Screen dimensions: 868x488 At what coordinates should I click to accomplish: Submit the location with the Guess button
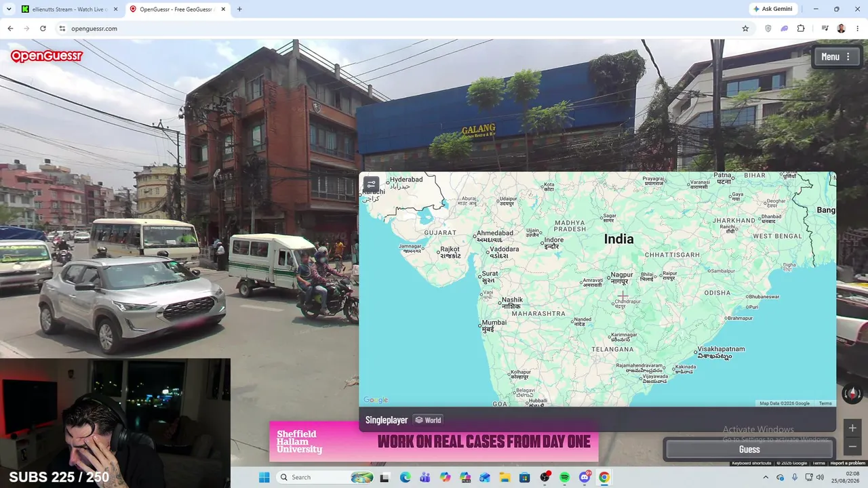coord(749,449)
